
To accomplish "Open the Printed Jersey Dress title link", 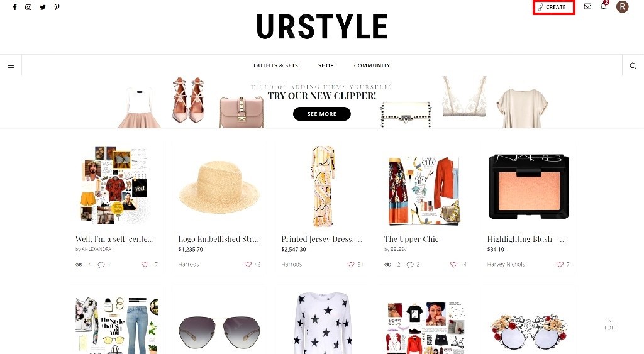I will (321, 239).
